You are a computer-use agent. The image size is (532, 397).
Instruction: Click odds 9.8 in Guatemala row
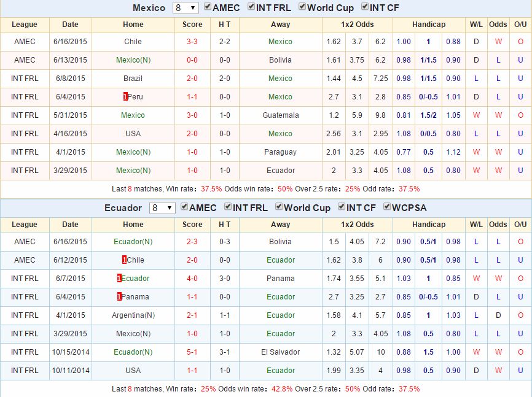coord(381,115)
